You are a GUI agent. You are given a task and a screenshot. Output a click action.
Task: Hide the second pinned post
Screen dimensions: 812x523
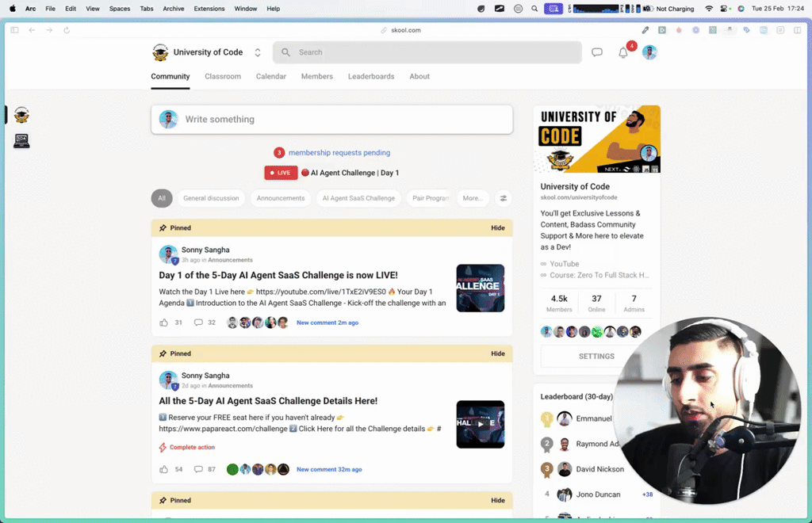click(498, 353)
